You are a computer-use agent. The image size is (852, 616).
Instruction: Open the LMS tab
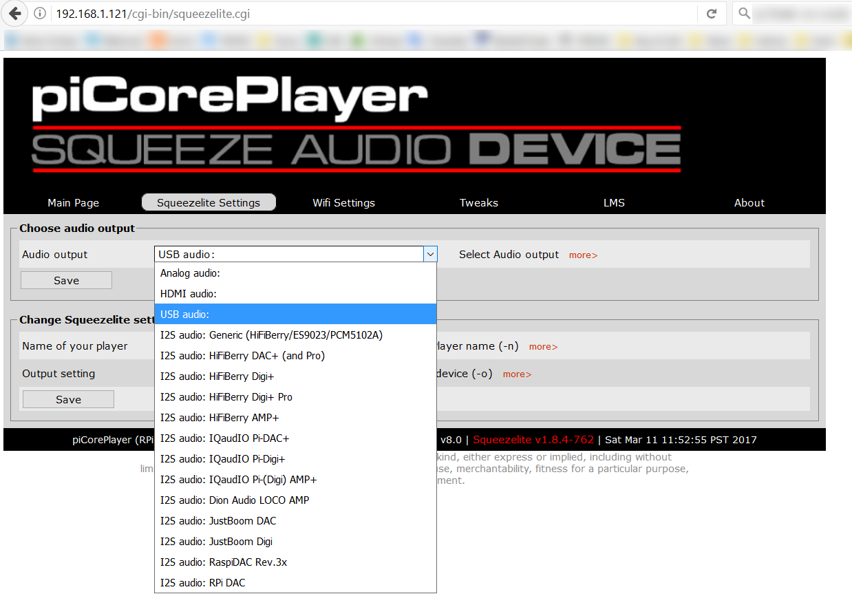[614, 203]
